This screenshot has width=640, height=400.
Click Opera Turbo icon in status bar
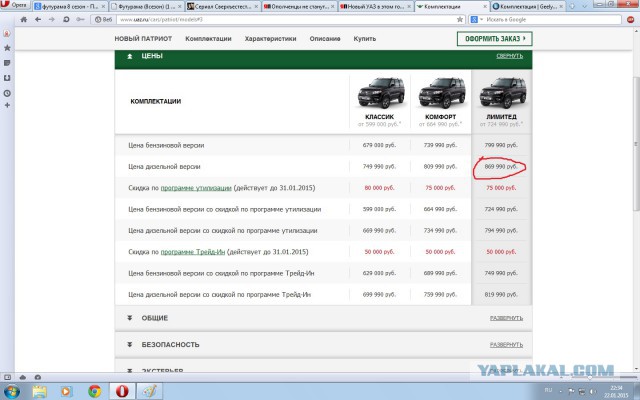click(38, 378)
